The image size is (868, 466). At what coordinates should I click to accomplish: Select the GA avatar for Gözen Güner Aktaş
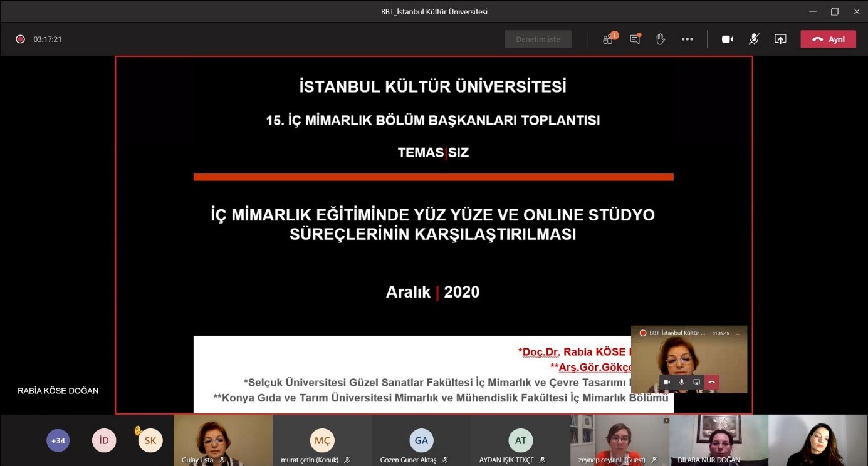(x=421, y=440)
